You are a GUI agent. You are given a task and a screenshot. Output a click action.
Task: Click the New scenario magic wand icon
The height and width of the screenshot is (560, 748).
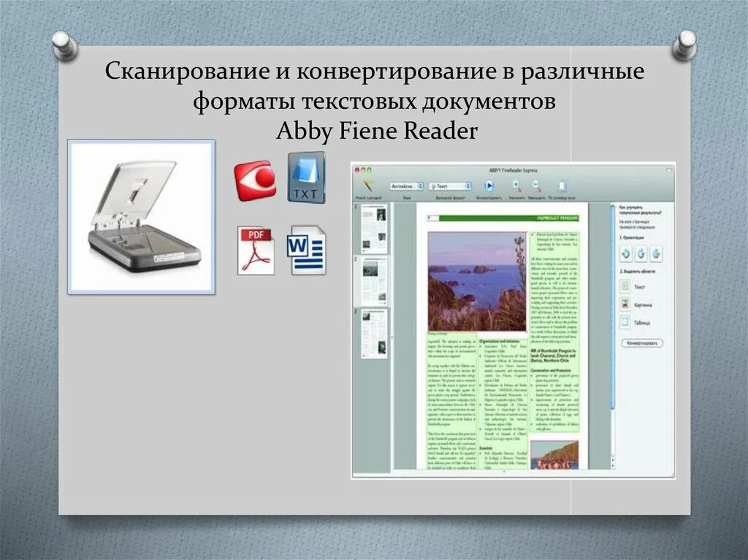[368, 185]
